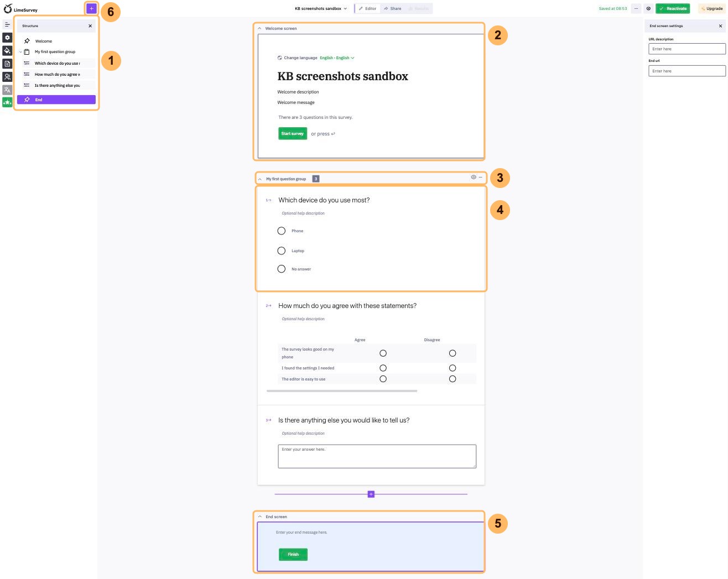Image resolution: width=728 pixels, height=579 pixels.
Task: Collapse My first question group in Structure tree
Action: point(20,52)
